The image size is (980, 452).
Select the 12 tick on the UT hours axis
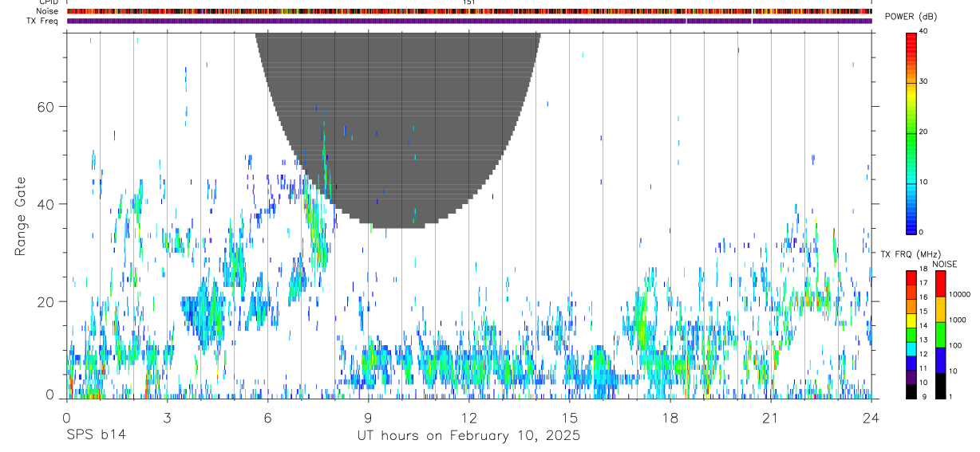(468, 418)
